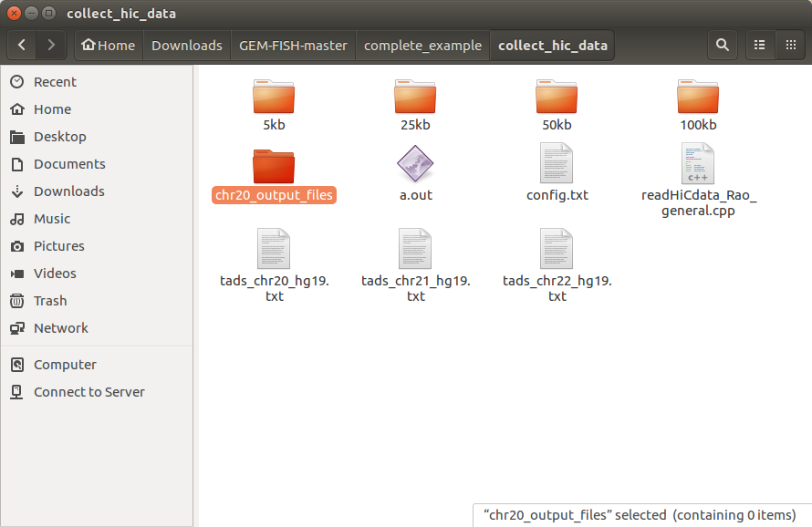Open Computer in the sidebar
This screenshot has width=812, height=527.
97,365
